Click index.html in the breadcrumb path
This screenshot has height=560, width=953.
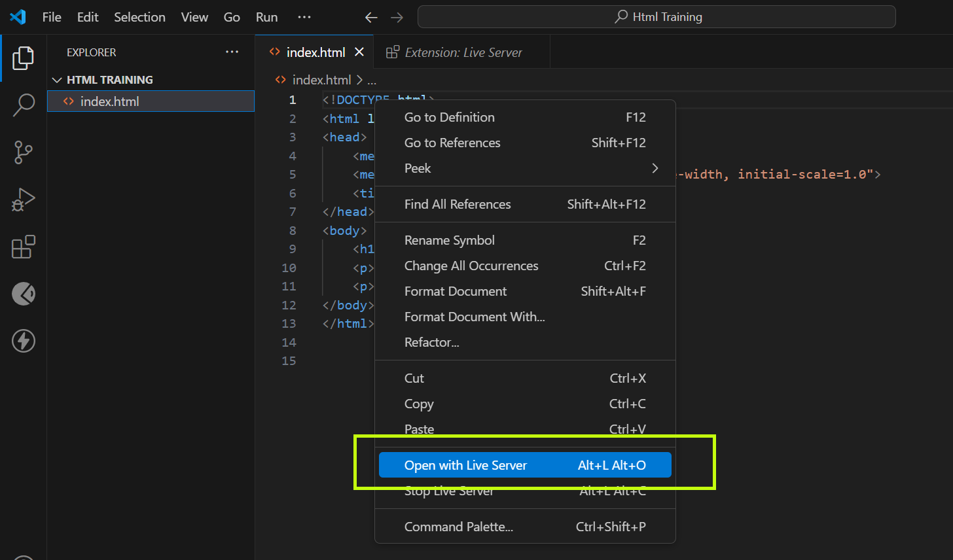pyautogui.click(x=321, y=80)
